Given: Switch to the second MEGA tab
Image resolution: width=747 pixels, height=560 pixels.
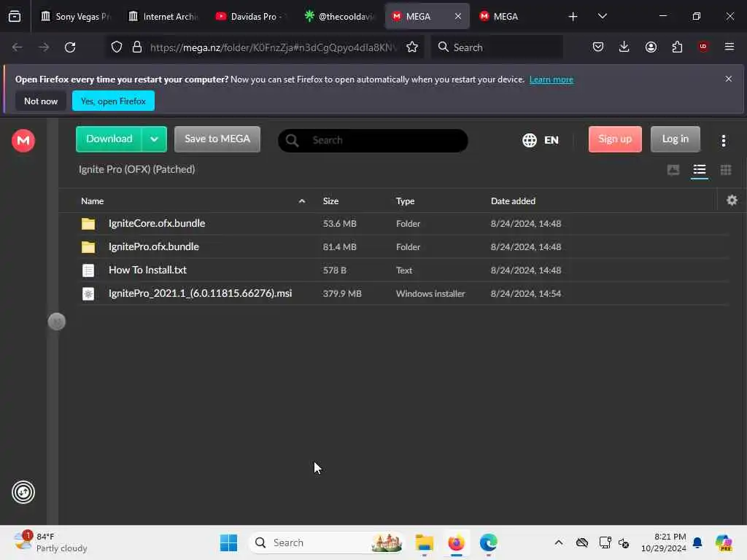Looking at the screenshot, I should click(514, 16).
